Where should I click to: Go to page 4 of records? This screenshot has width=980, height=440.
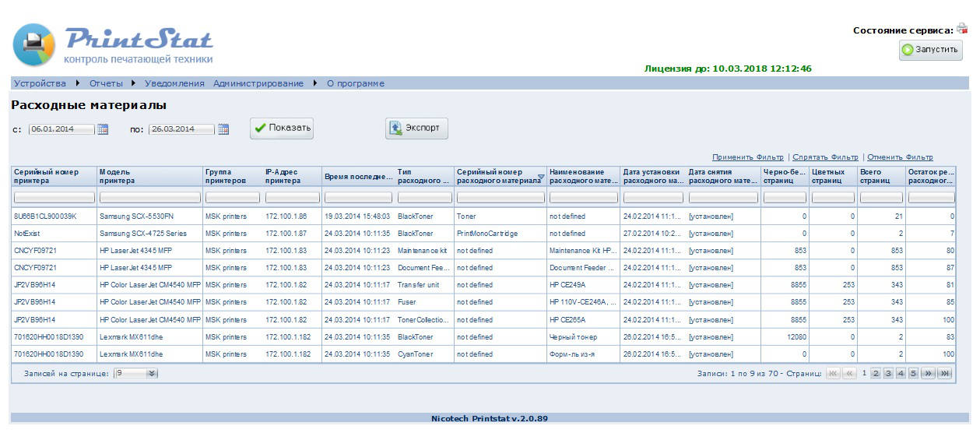click(901, 374)
